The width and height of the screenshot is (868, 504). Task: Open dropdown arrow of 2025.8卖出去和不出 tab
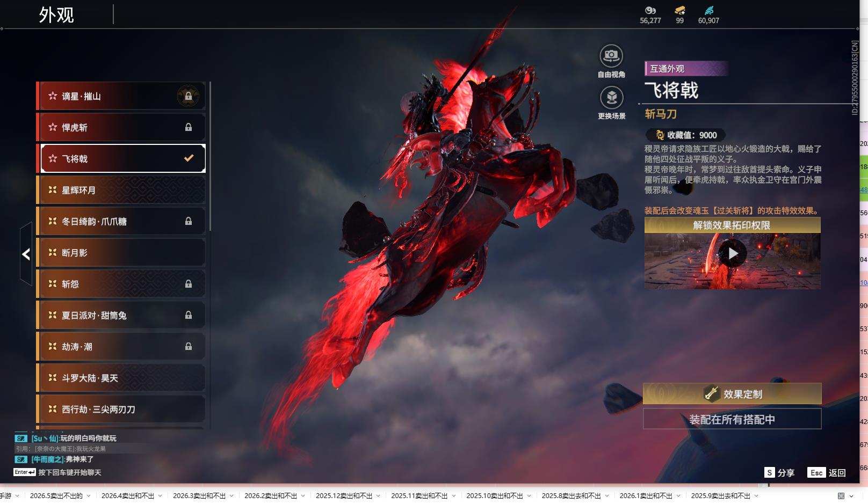[607, 496]
